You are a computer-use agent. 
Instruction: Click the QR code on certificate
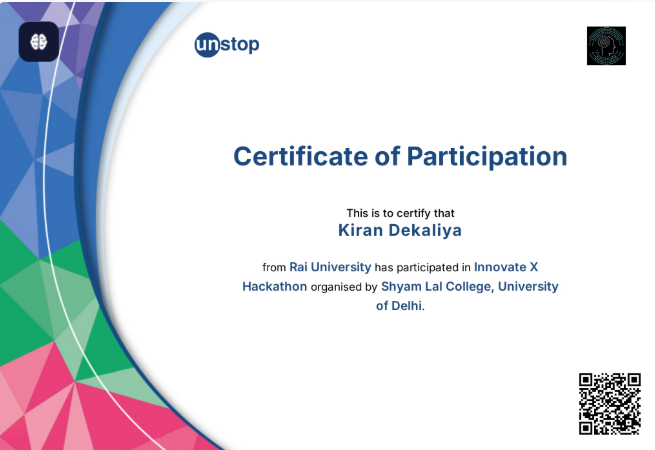pyautogui.click(x=610, y=404)
